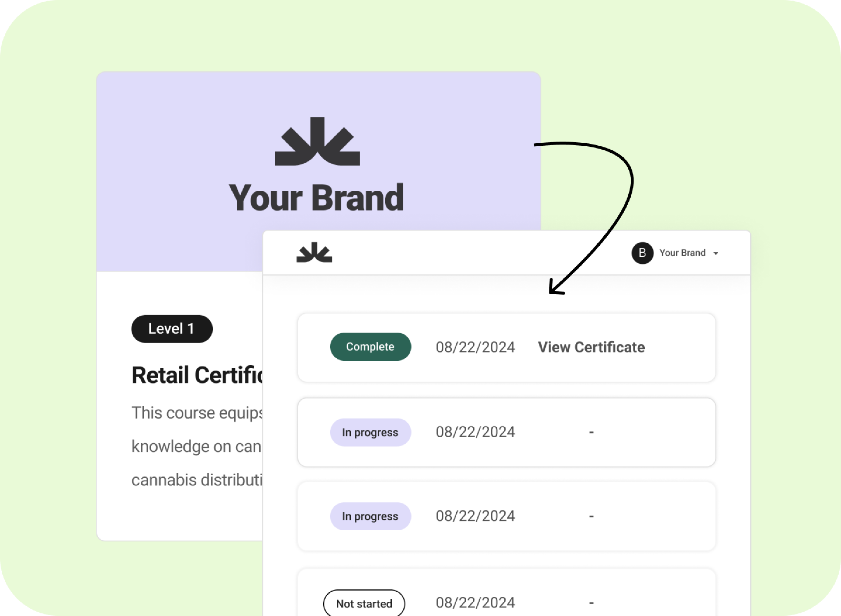Click the dash in first In progress row
Screen dimensions: 841x616
coord(591,432)
